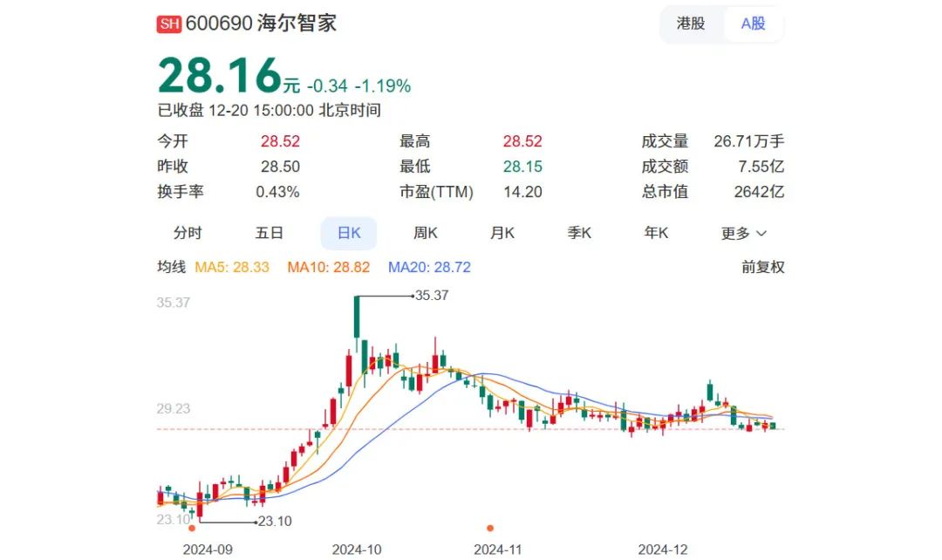942x560 pixels.
Task: Click the MA5: 28.33 indicator label
Action: coord(232,267)
